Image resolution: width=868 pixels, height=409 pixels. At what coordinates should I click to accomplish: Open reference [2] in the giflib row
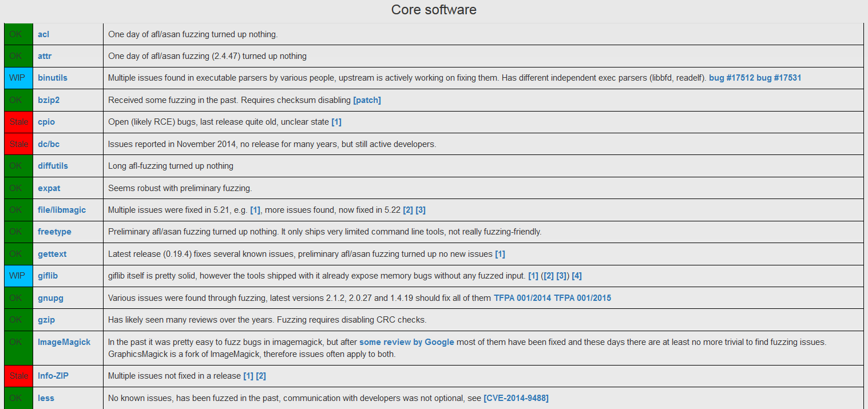point(549,276)
